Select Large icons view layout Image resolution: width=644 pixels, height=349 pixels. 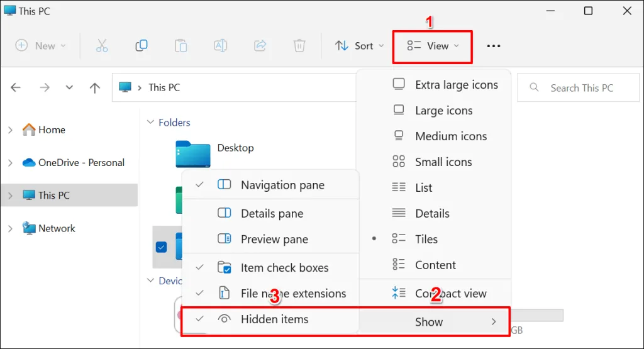tap(443, 111)
